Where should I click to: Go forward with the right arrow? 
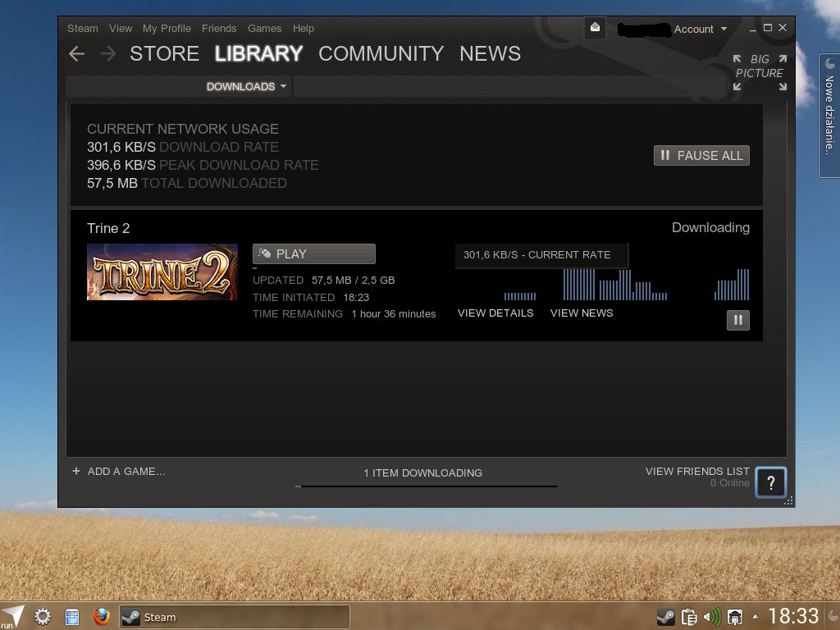[107, 53]
